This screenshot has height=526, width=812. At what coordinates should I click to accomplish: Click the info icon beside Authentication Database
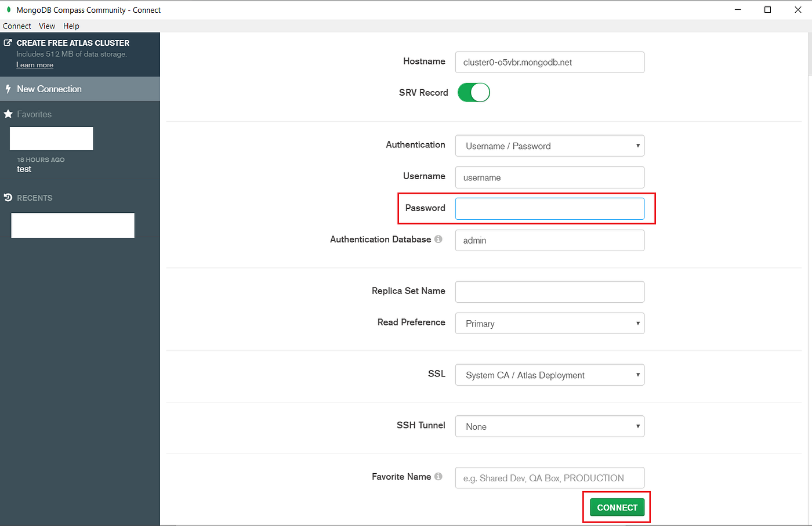pos(439,238)
